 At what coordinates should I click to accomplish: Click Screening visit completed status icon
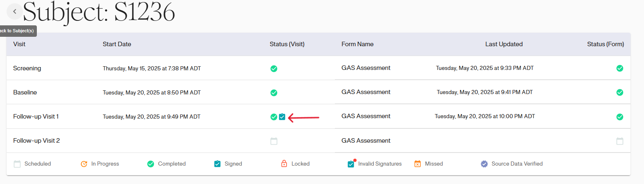[274, 69]
